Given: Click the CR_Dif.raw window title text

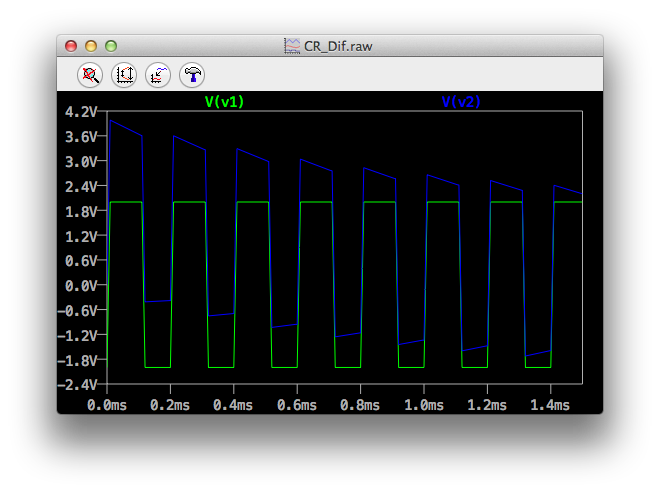Looking at the screenshot, I should (x=338, y=46).
